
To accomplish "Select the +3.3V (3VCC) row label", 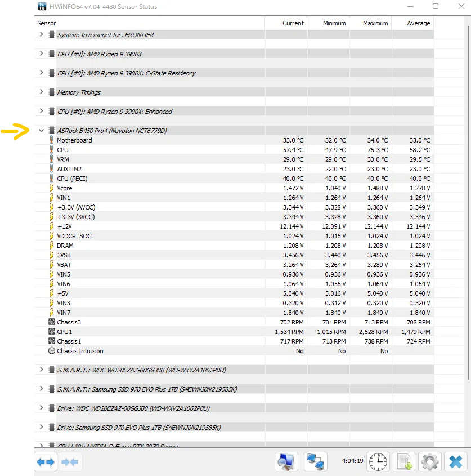I will (x=76, y=217).
